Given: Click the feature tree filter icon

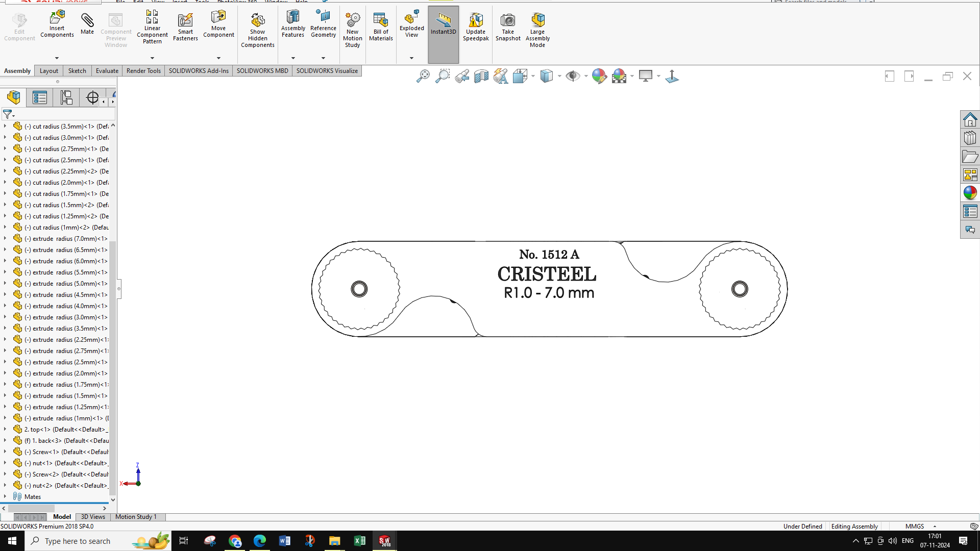Looking at the screenshot, I should (x=8, y=114).
